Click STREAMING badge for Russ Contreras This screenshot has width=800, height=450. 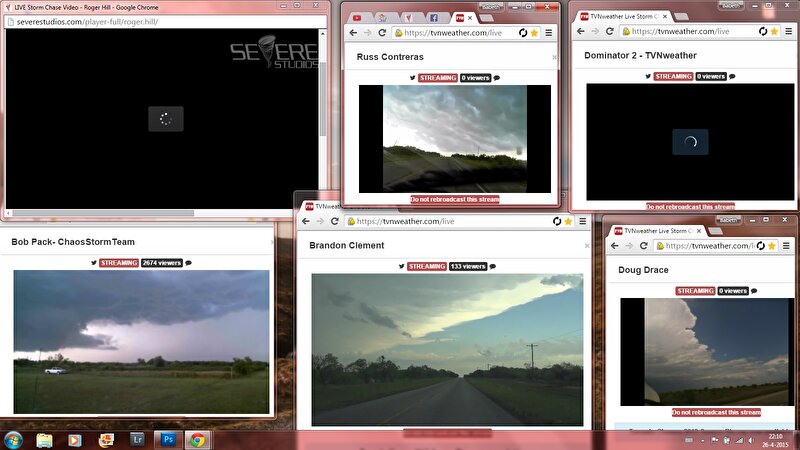pos(438,78)
